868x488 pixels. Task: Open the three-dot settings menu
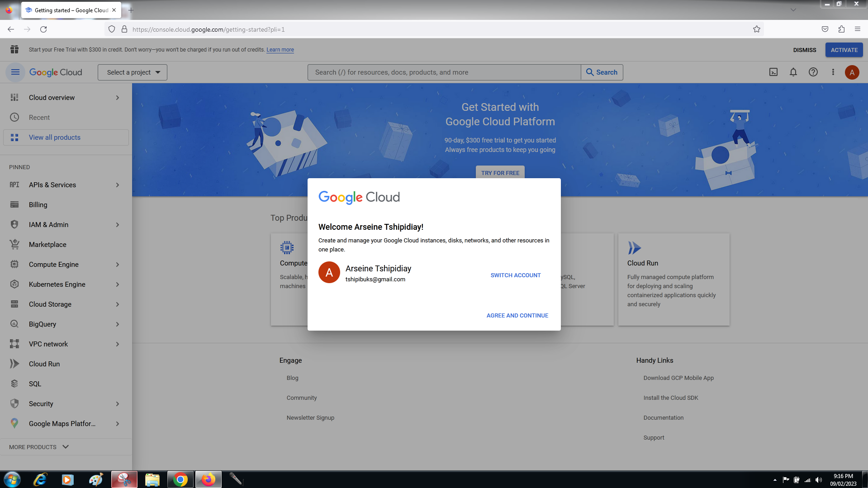tap(833, 72)
